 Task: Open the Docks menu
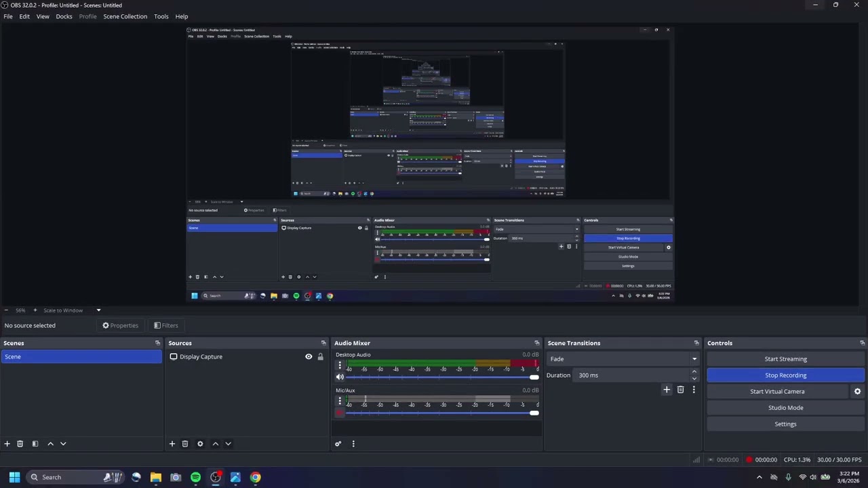point(64,16)
